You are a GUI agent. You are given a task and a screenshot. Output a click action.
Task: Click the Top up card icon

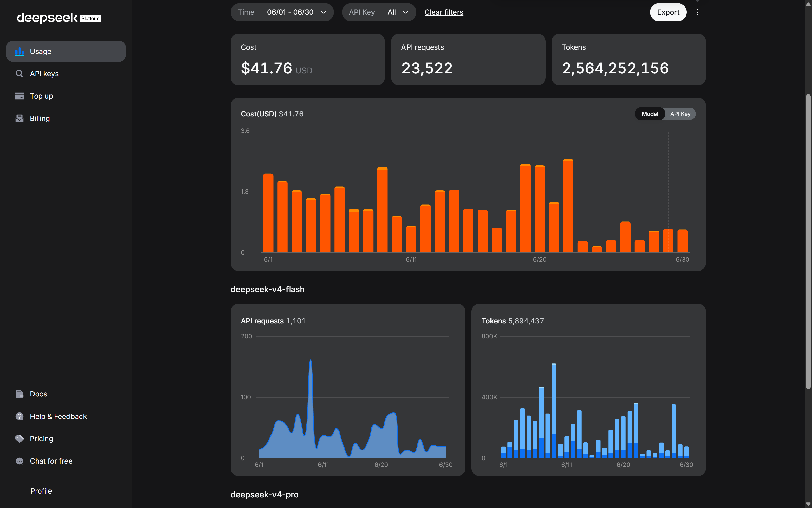coord(20,96)
